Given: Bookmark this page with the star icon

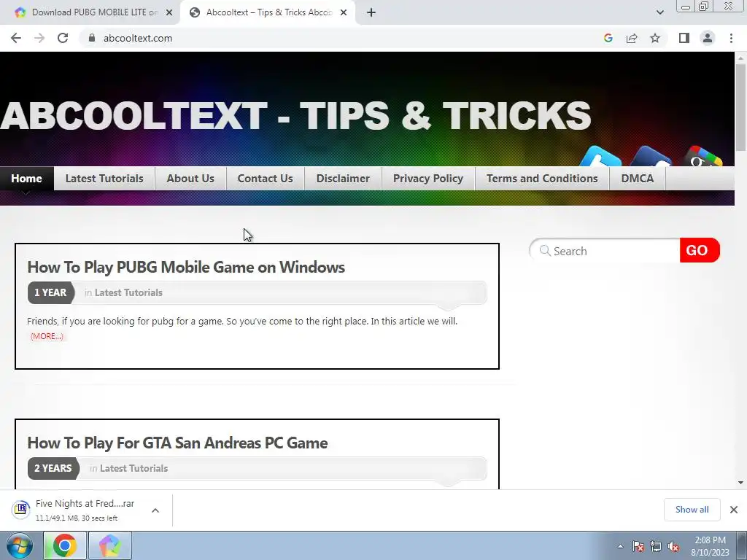Looking at the screenshot, I should 655,38.
